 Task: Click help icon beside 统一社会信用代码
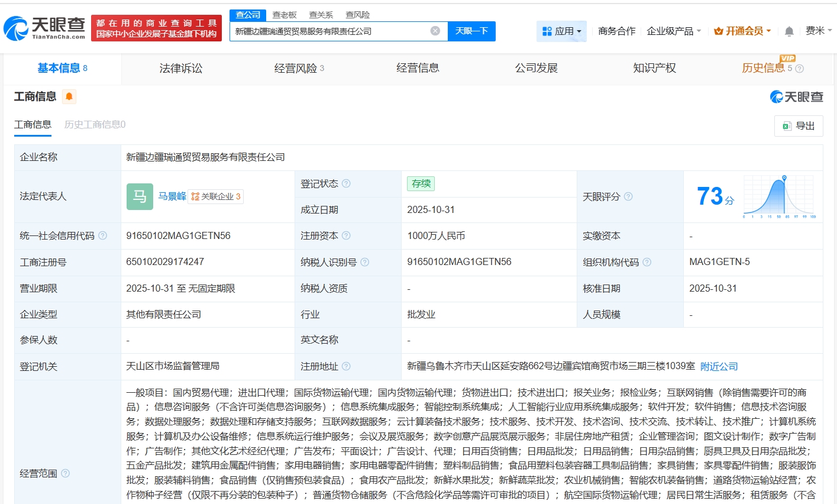tap(102, 235)
